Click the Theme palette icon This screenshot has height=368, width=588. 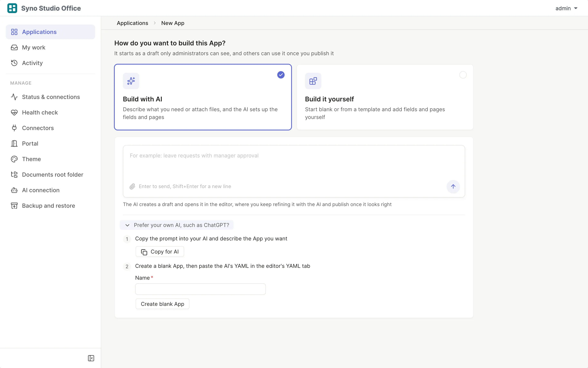[14, 159]
